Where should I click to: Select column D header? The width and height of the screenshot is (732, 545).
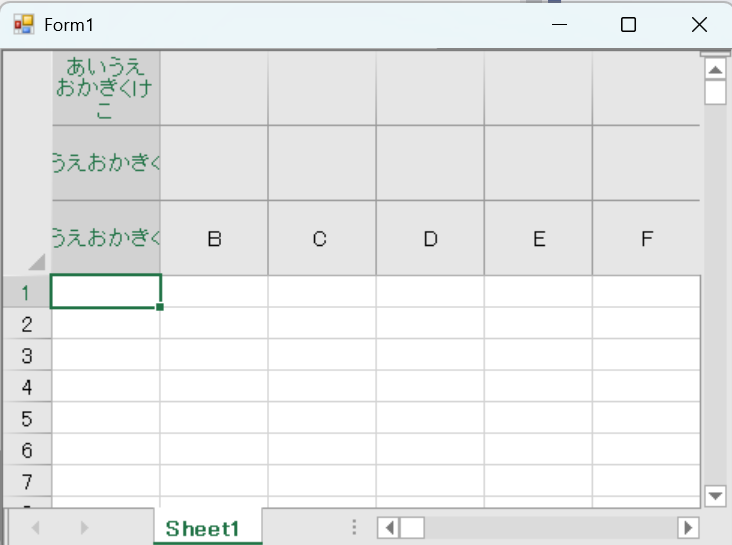(x=430, y=238)
